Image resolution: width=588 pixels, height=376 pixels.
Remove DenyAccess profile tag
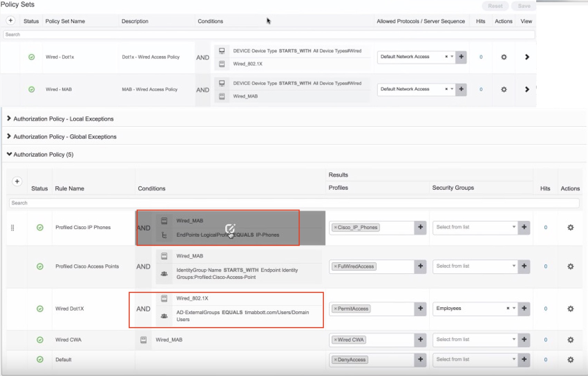tap(335, 360)
